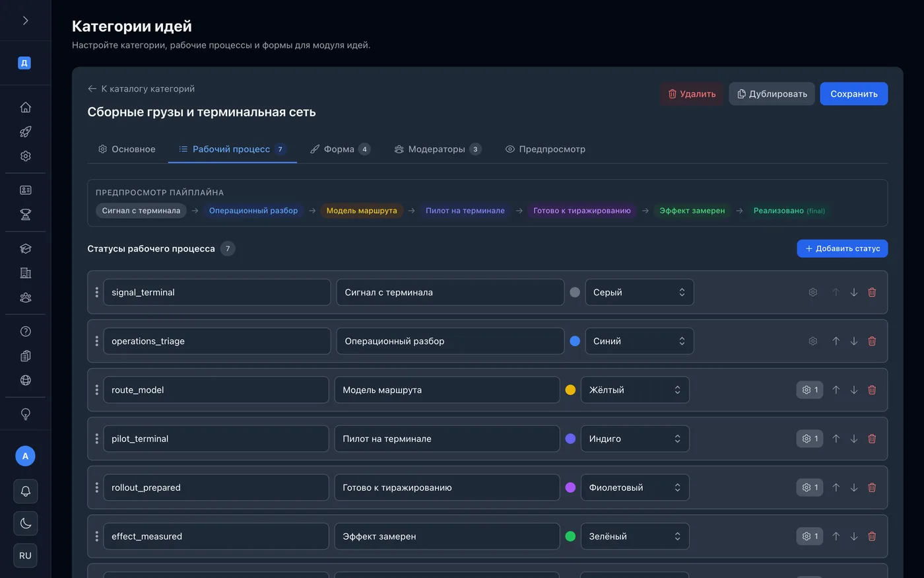Click the Сигнал с терминала name field

point(450,292)
